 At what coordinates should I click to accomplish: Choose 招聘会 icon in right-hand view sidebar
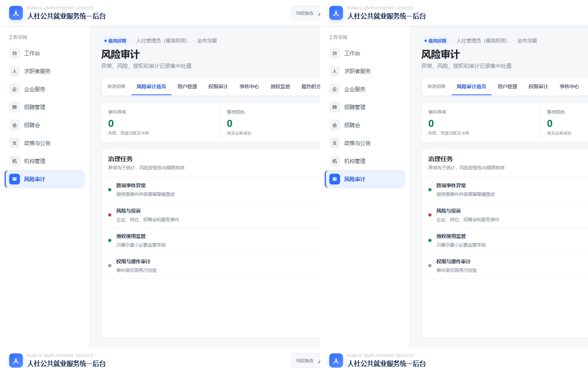pyautogui.click(x=334, y=125)
